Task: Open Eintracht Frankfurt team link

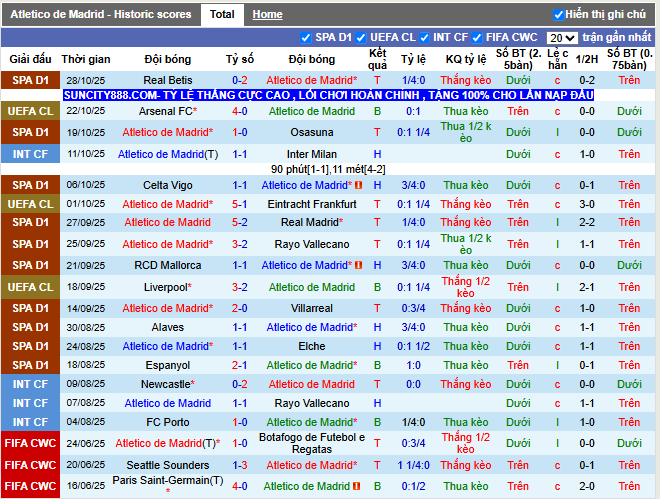Action: (x=312, y=204)
